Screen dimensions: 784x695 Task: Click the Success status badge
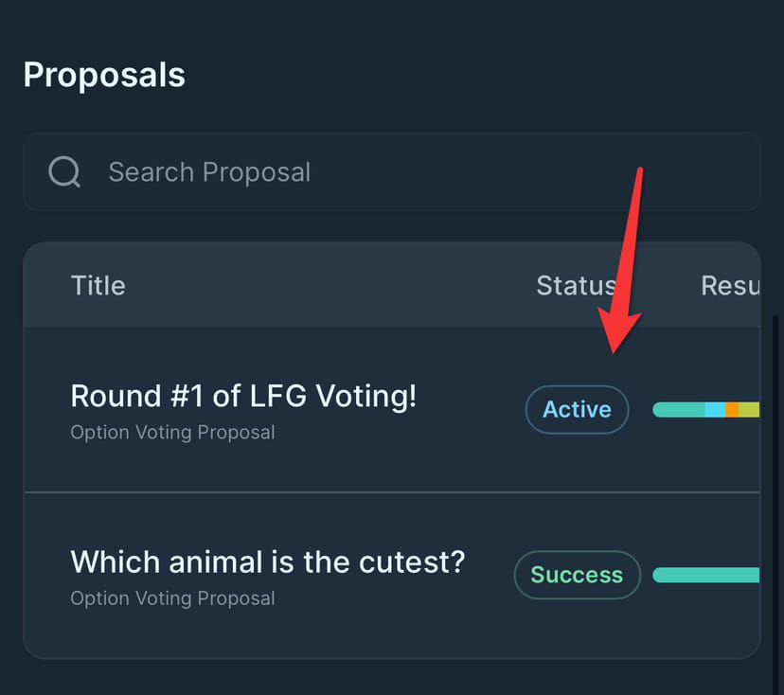coord(577,575)
